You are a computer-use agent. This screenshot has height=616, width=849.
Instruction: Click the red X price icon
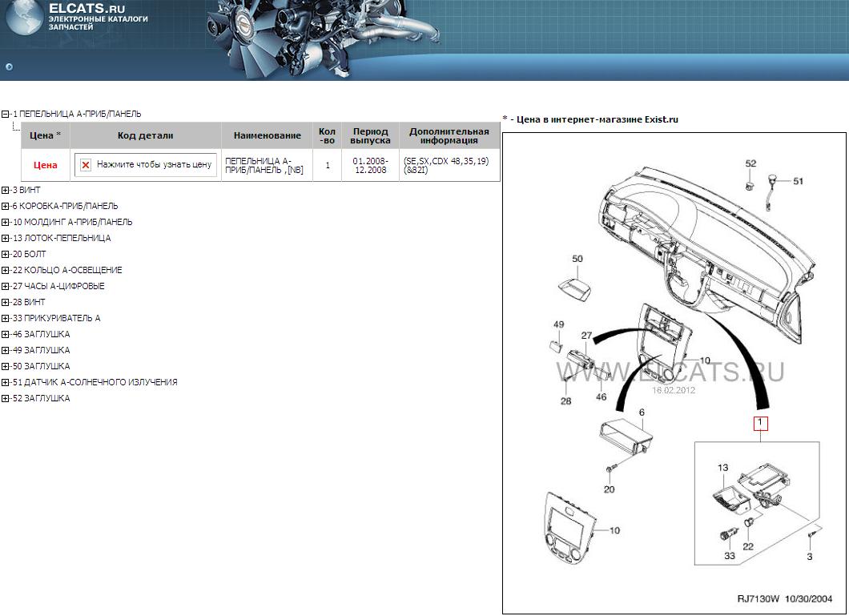tap(86, 165)
